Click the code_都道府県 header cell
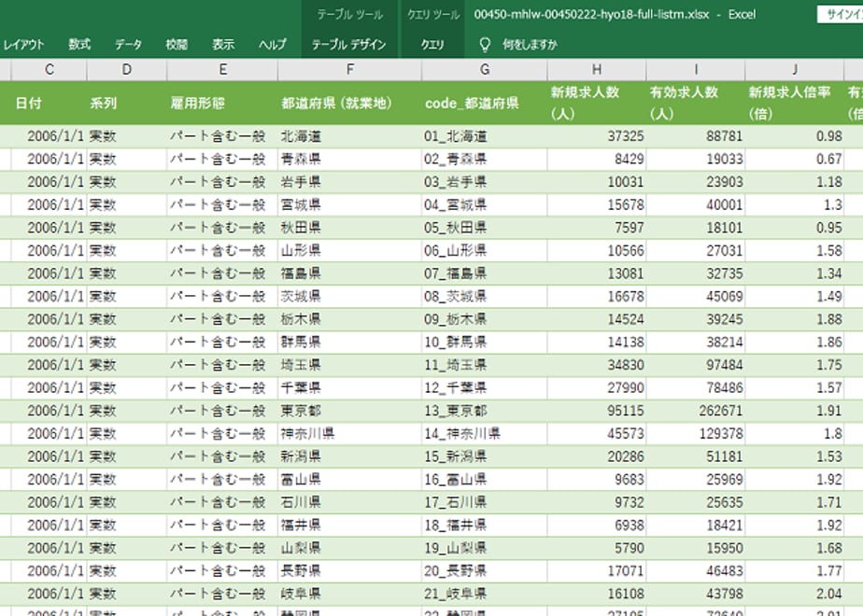863x616 pixels. (485, 103)
